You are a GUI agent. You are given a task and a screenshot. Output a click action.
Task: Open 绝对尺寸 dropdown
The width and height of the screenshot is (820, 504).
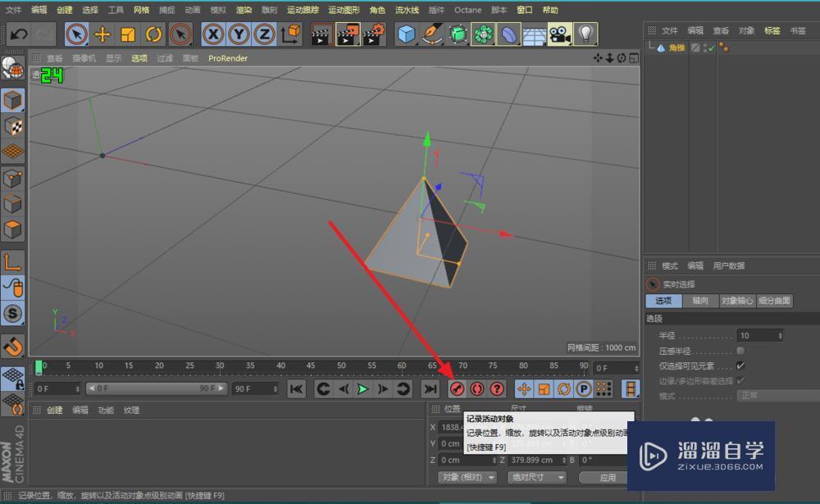pos(537,477)
